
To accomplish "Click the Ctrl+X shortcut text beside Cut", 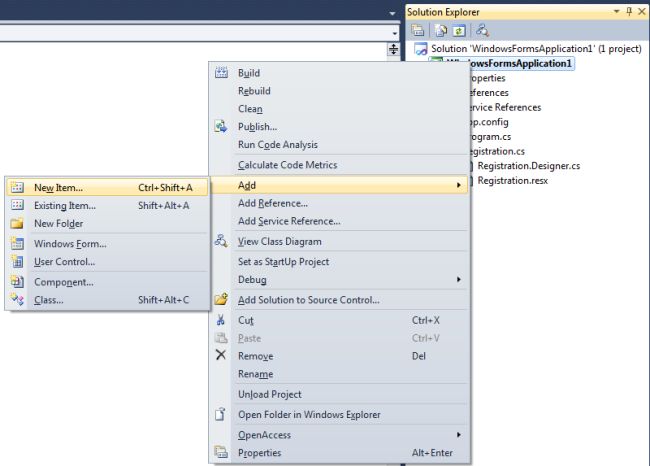I will [x=426, y=320].
